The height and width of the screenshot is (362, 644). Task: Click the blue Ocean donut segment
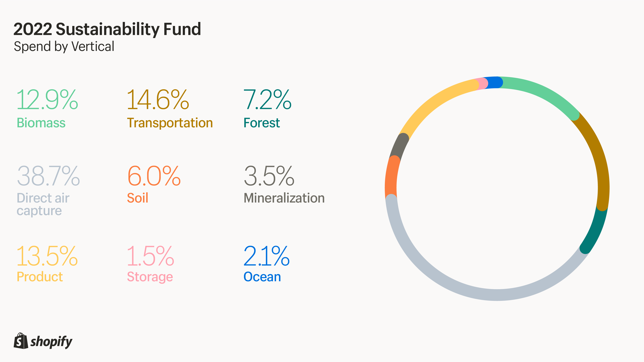(494, 82)
